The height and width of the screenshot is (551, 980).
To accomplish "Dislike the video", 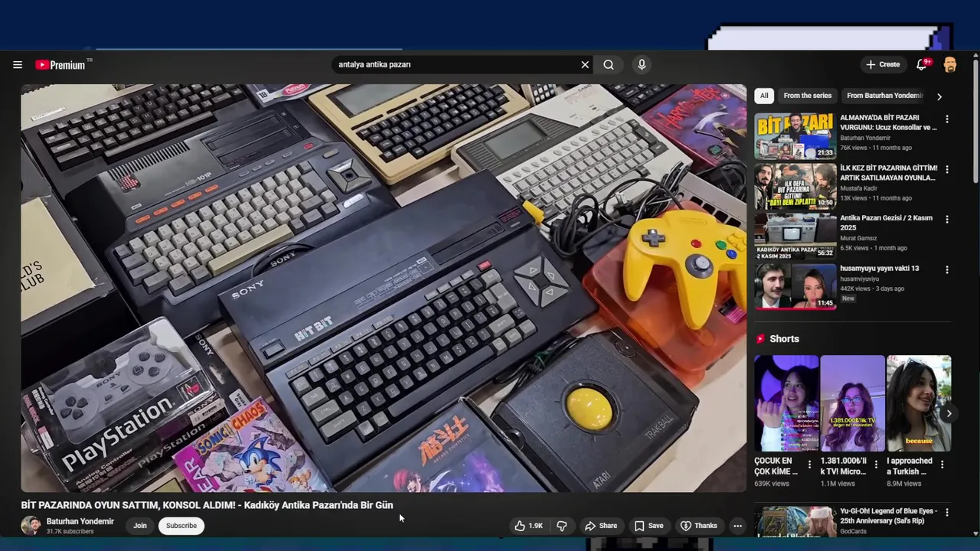I will click(x=562, y=526).
